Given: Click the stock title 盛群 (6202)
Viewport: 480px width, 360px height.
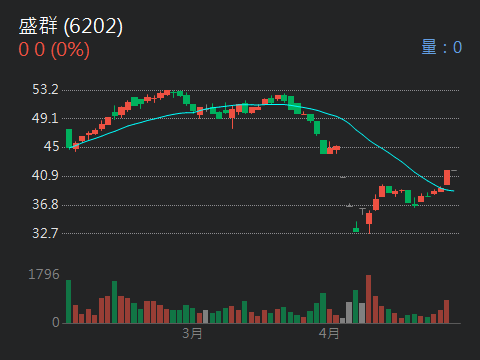Looking at the screenshot, I should click(71, 26).
